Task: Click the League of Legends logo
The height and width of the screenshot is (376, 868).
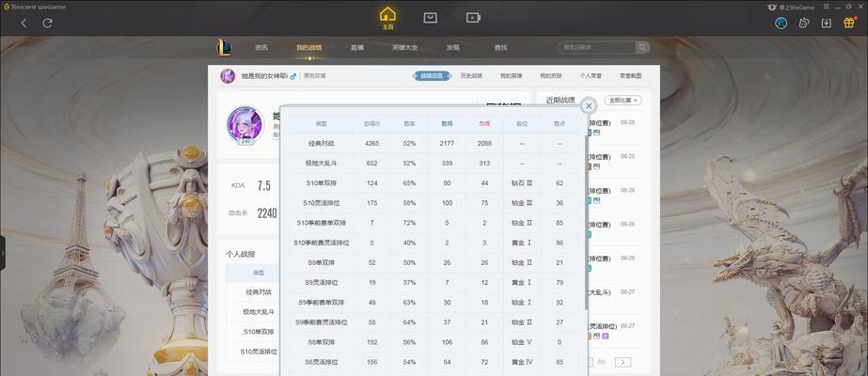Action: (x=224, y=48)
